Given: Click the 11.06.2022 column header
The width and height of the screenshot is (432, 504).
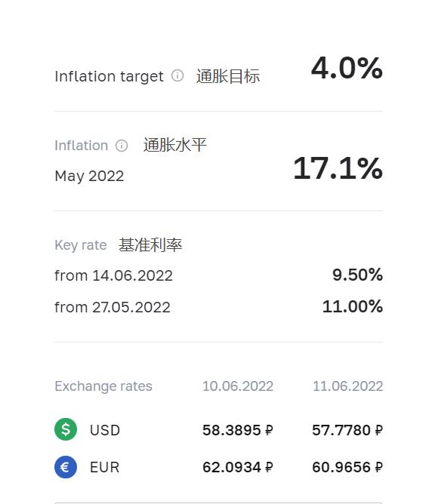Looking at the screenshot, I should click(x=347, y=386).
